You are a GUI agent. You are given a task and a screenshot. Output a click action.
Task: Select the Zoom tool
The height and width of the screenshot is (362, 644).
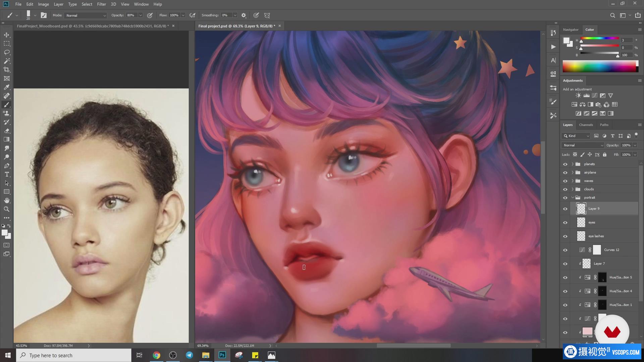(7, 209)
